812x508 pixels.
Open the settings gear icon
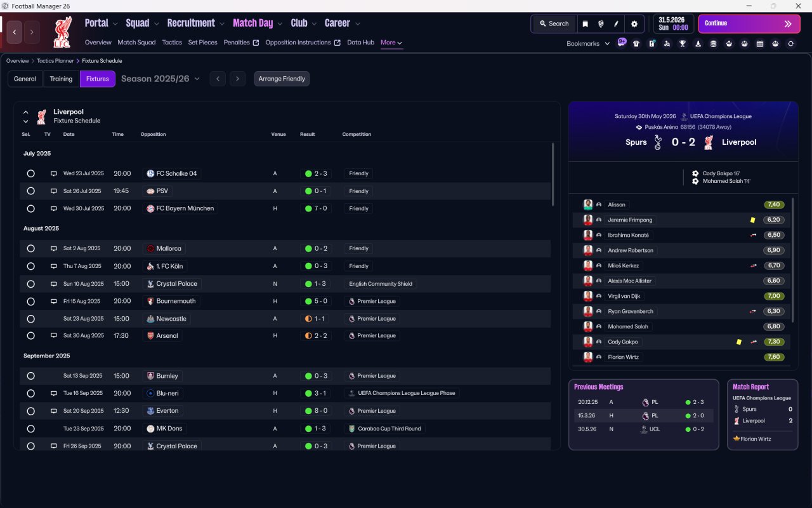[634, 23]
